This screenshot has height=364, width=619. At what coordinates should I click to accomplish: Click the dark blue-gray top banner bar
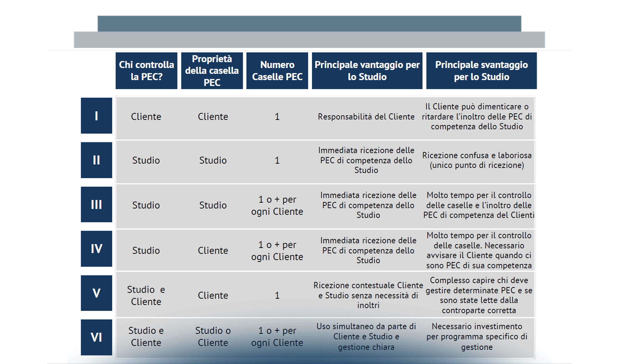(x=309, y=23)
